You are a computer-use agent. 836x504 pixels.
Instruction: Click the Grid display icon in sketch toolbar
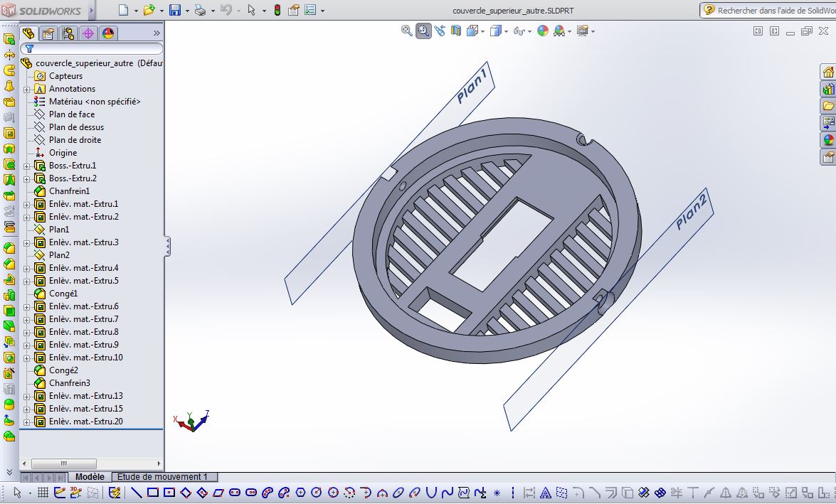pos(43,493)
